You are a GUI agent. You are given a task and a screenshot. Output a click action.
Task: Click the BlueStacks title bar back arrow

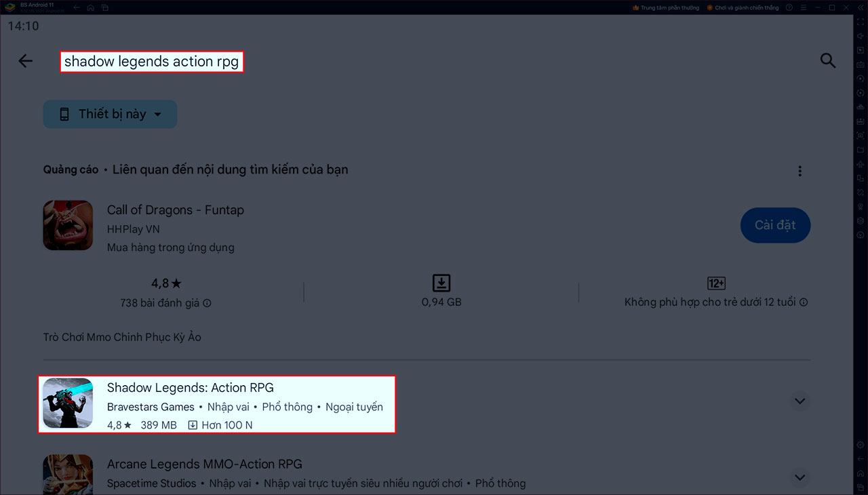coord(75,7)
